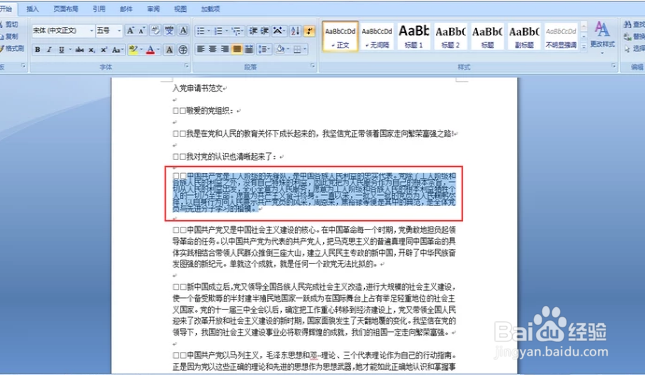Open the 引用 (References) tab
This screenshot has width=645, height=375.
click(x=99, y=9)
